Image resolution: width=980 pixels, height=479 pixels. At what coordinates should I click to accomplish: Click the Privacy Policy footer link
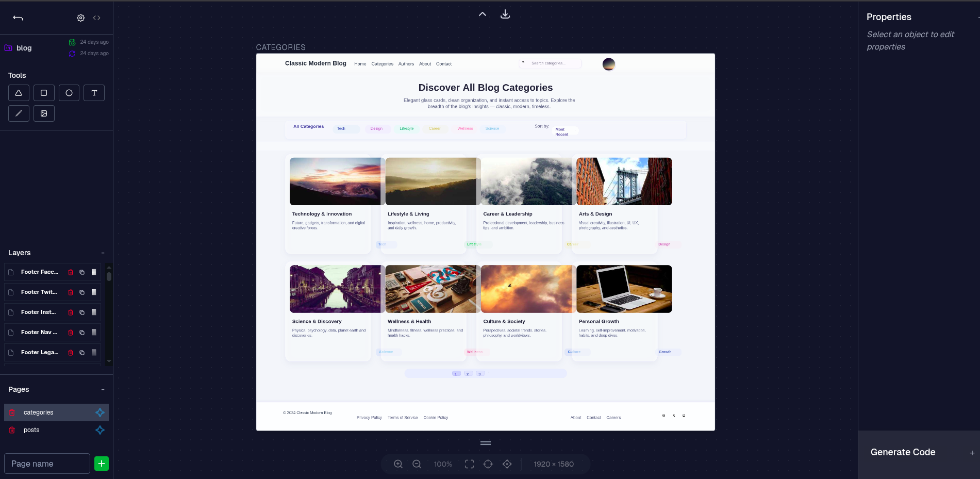coord(369,418)
